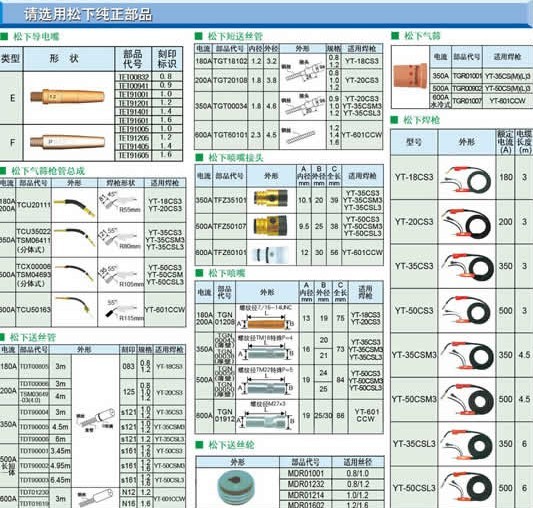This screenshot has width=533, height=508.
Task: Click the 刻印标识 column header
Action: point(167,58)
